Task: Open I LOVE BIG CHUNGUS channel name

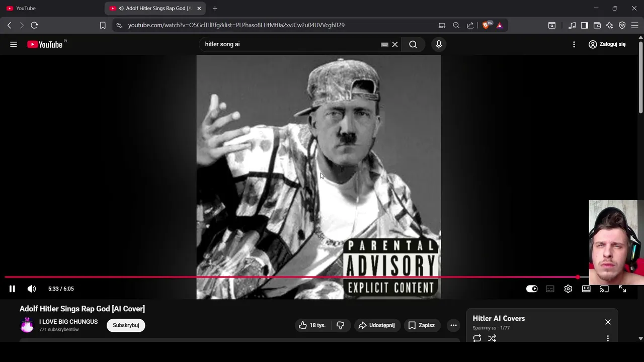Action: point(68,322)
